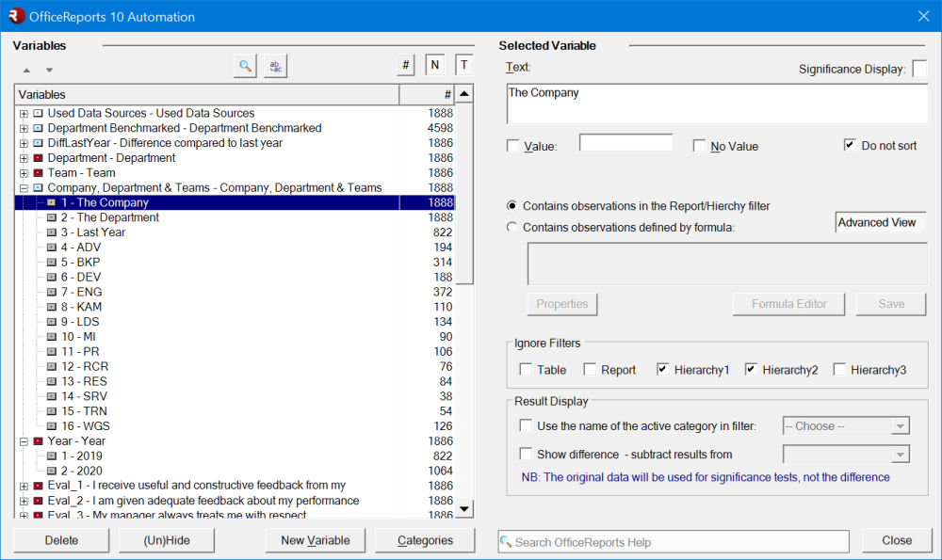Select the "Contains observations defined by formula" option
The image size is (942, 560).
tap(512, 226)
